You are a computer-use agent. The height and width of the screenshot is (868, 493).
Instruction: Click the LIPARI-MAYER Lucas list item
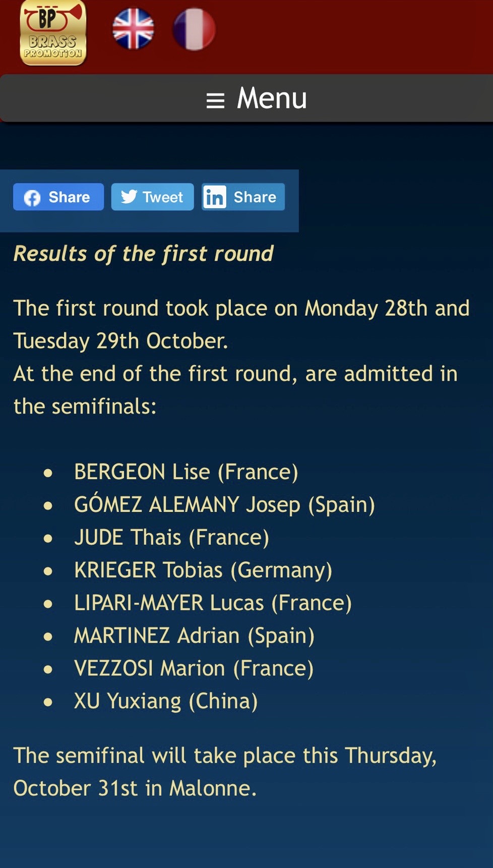pos(213,603)
